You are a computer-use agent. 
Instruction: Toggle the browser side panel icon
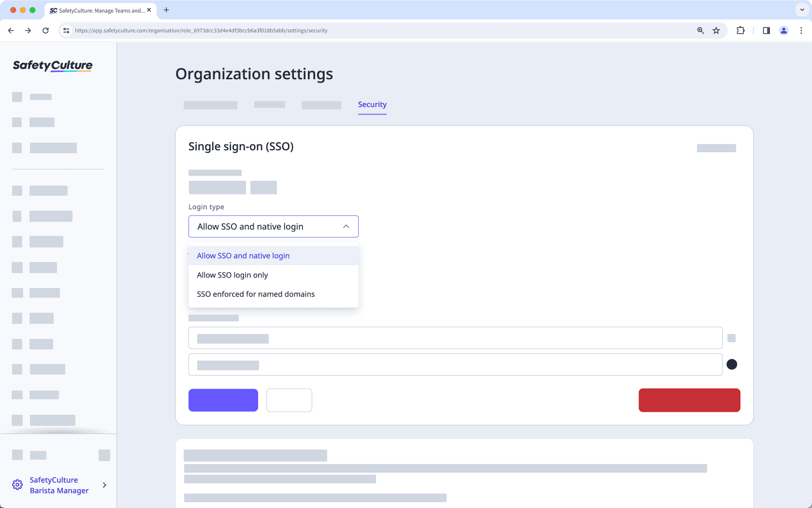[x=766, y=30]
